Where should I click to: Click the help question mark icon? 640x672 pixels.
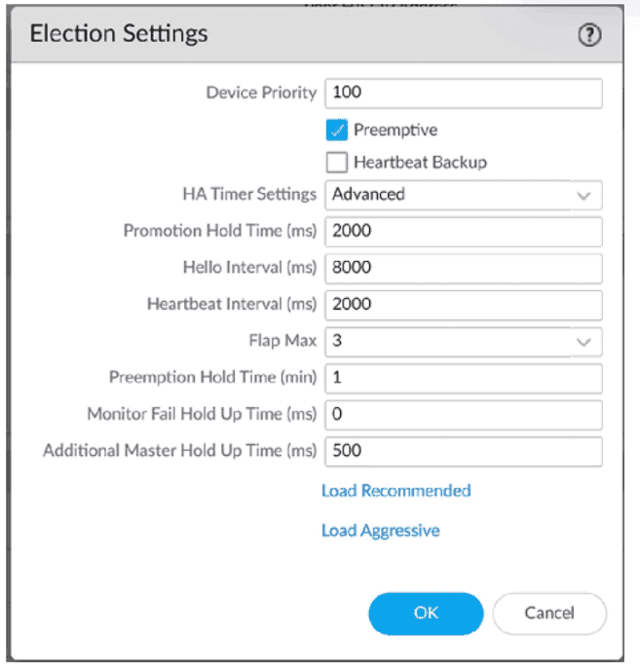tap(589, 35)
